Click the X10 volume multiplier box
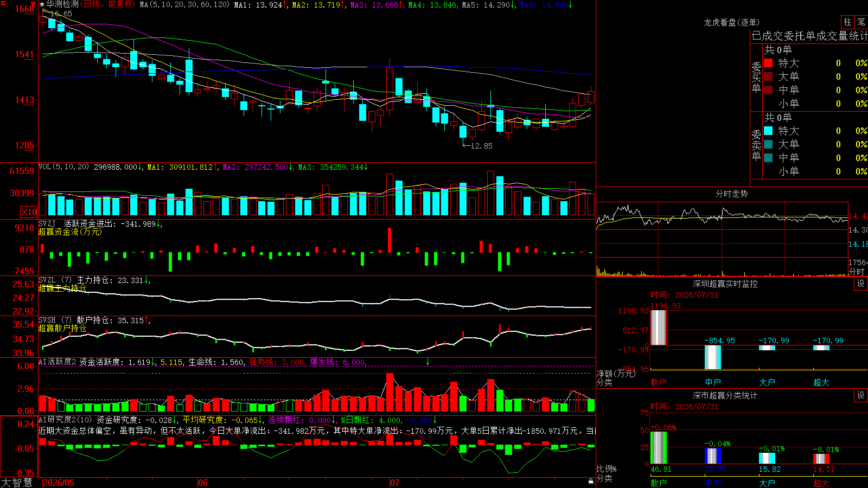Screen dimensions: 868x488 (29, 212)
